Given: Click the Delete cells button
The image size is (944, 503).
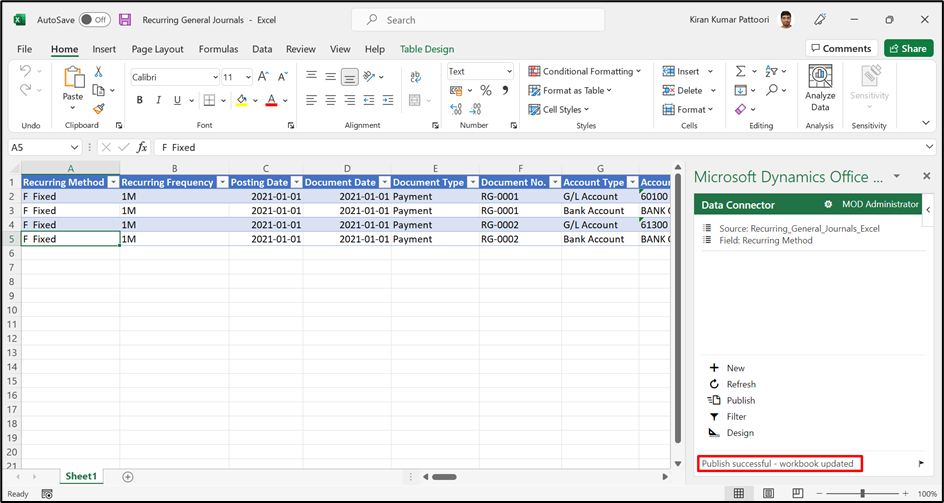Looking at the screenshot, I should [x=683, y=90].
